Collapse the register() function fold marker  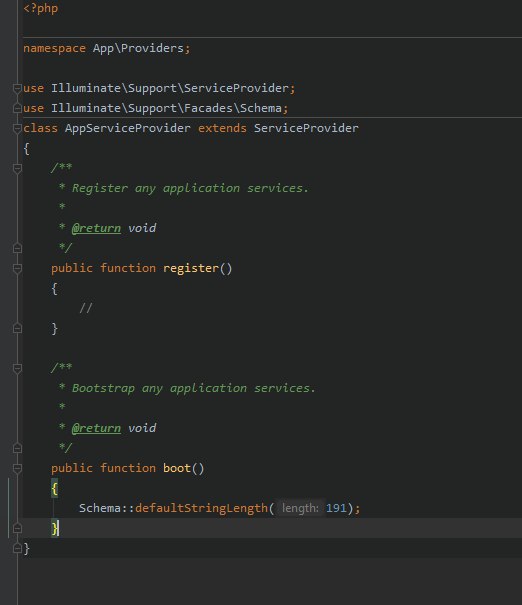[17, 268]
